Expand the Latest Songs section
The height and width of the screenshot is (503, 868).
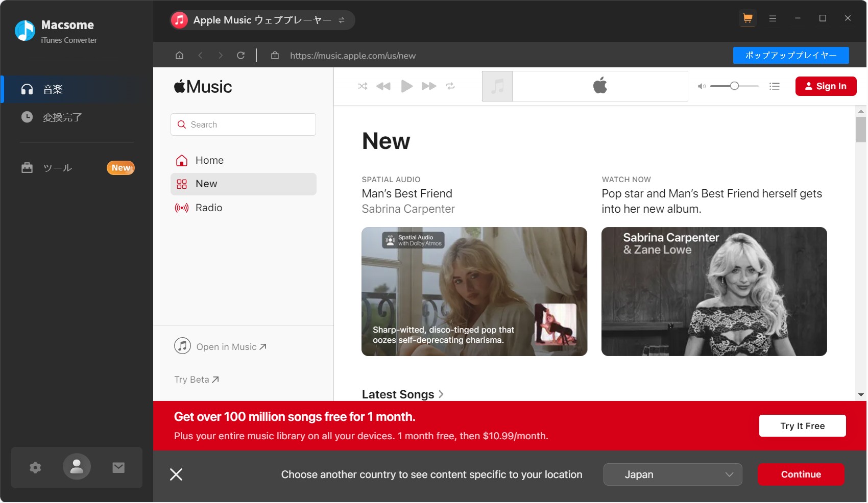[x=402, y=394]
